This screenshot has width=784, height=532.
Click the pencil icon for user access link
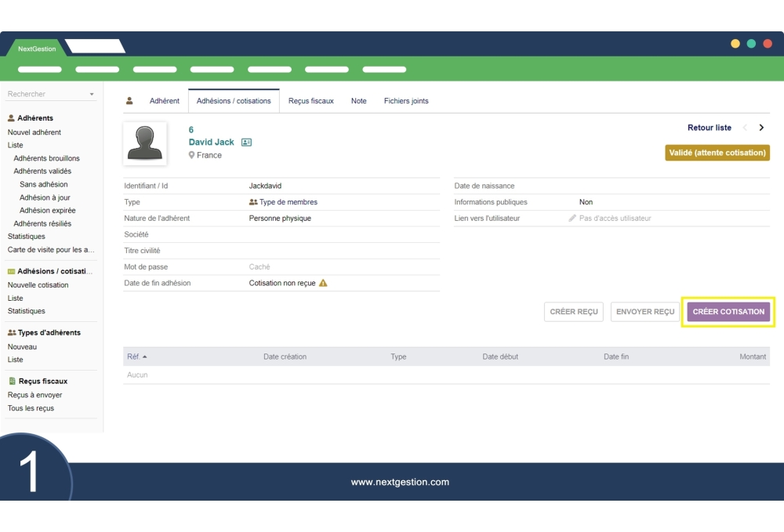click(572, 219)
